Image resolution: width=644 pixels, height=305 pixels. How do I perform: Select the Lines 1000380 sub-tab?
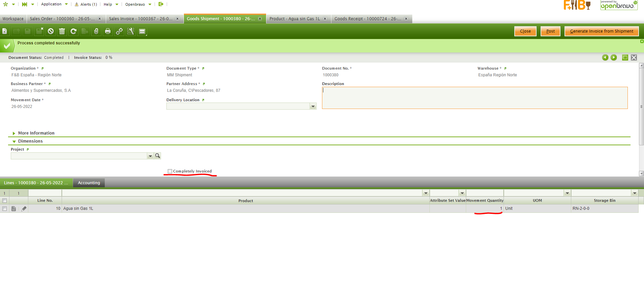pyautogui.click(x=36, y=183)
